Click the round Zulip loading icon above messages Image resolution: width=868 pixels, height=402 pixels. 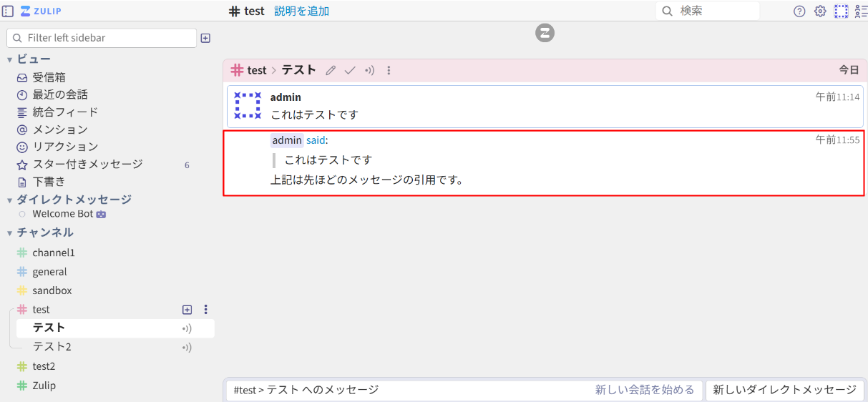[545, 32]
